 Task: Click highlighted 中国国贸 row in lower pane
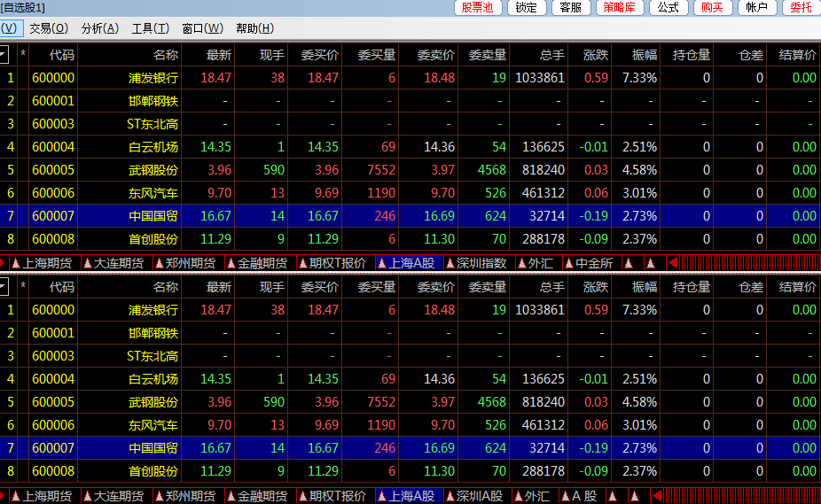pos(410,448)
